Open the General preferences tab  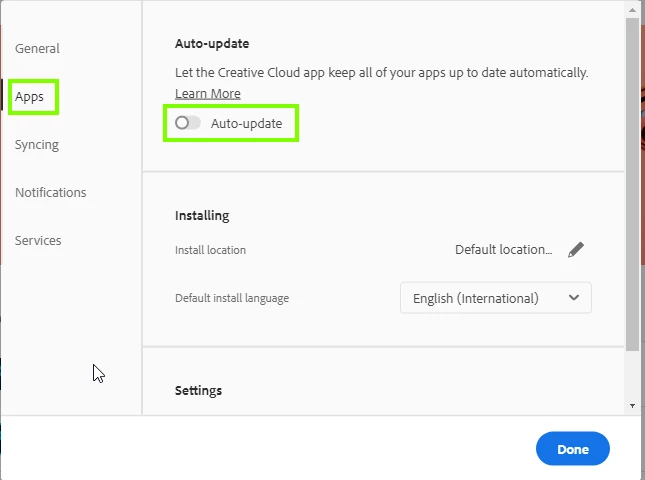point(37,49)
